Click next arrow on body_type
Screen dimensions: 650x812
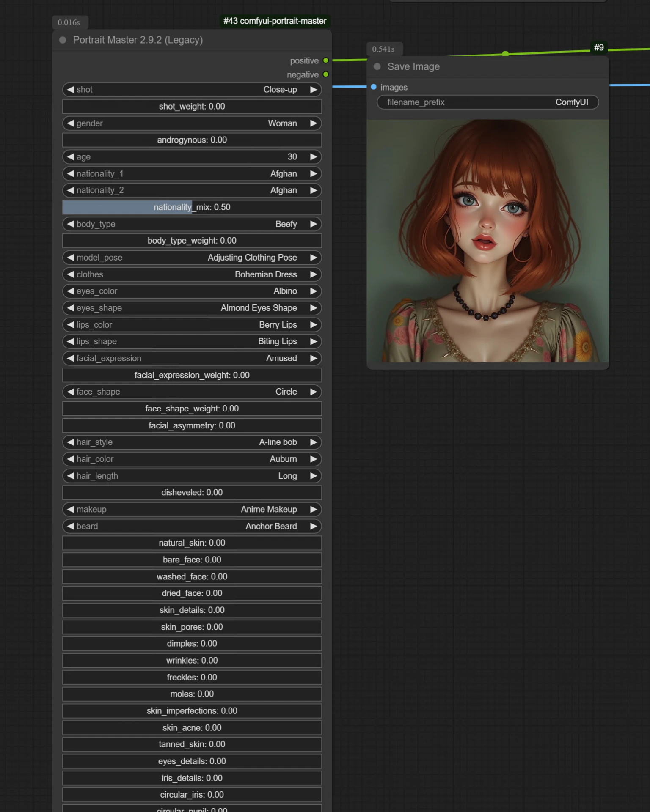click(314, 224)
